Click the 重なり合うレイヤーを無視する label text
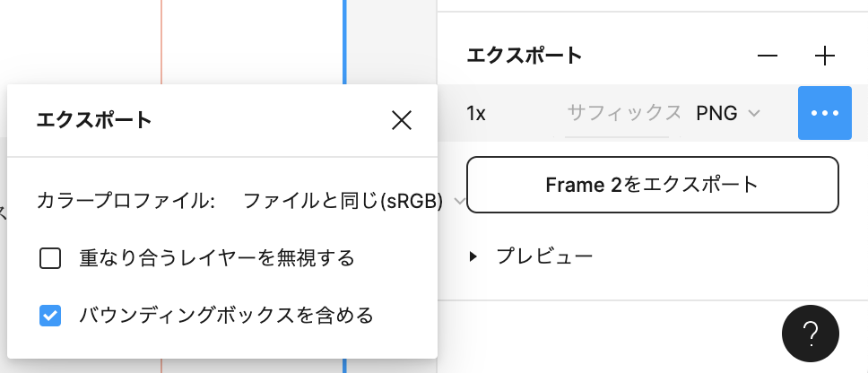This screenshot has width=868, height=373. click(217, 259)
